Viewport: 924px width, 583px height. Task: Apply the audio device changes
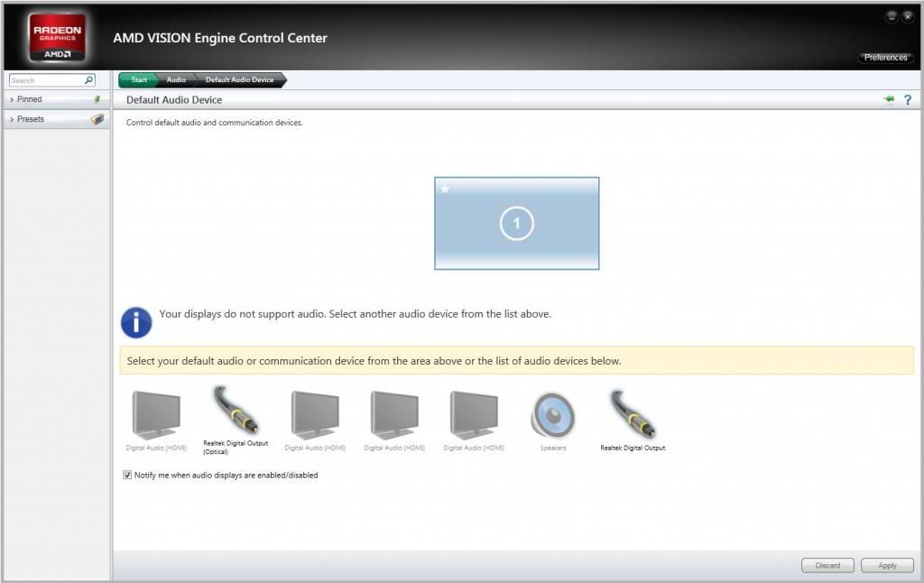pos(887,565)
